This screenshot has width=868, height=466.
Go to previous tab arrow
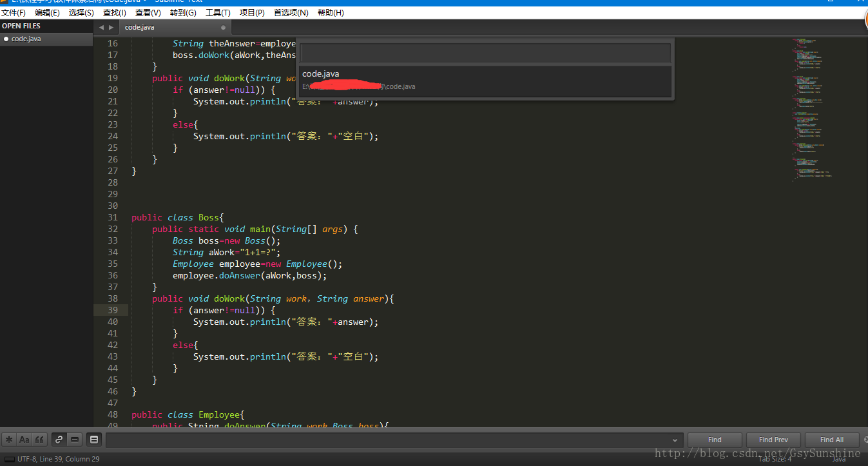[101, 27]
